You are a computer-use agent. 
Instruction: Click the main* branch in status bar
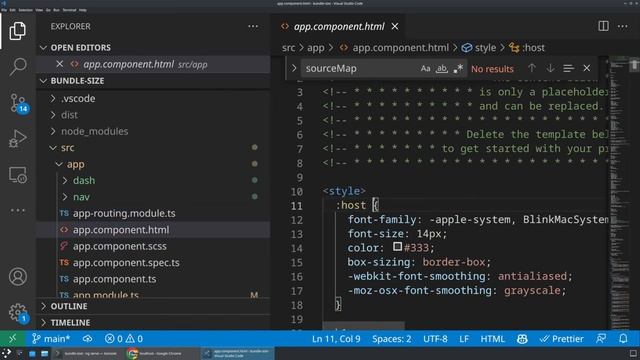[x=51, y=339]
